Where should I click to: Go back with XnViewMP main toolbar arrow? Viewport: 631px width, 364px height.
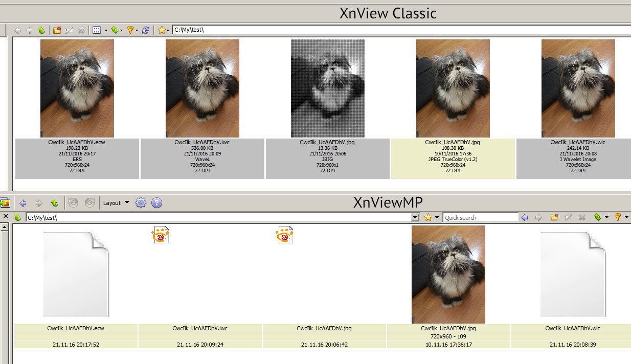tap(22, 203)
